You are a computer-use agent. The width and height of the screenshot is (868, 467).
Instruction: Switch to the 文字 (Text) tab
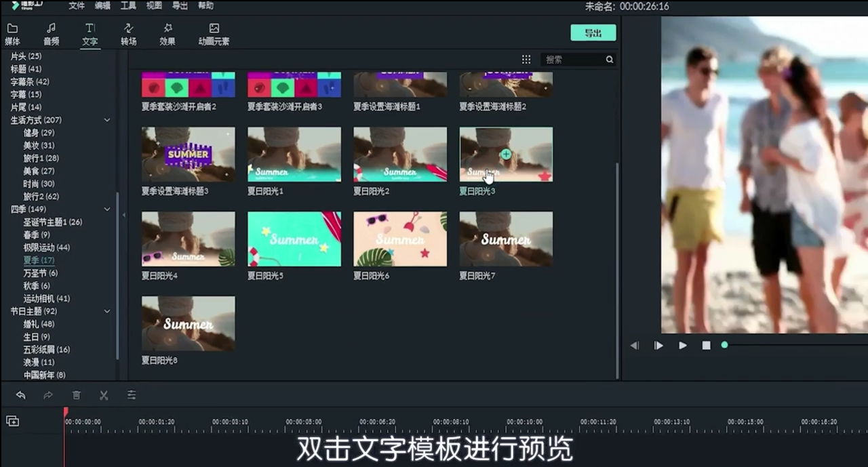90,33
